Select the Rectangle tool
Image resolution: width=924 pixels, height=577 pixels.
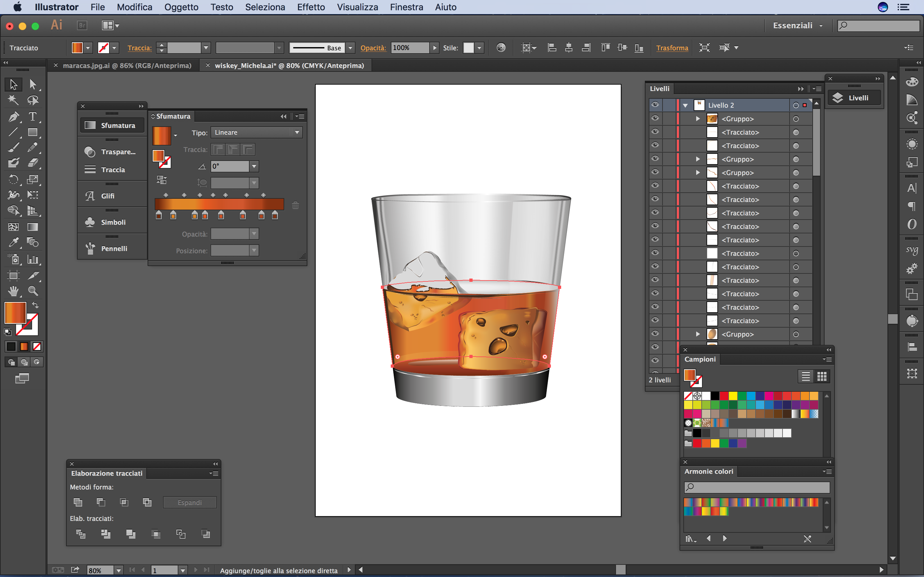(x=33, y=132)
